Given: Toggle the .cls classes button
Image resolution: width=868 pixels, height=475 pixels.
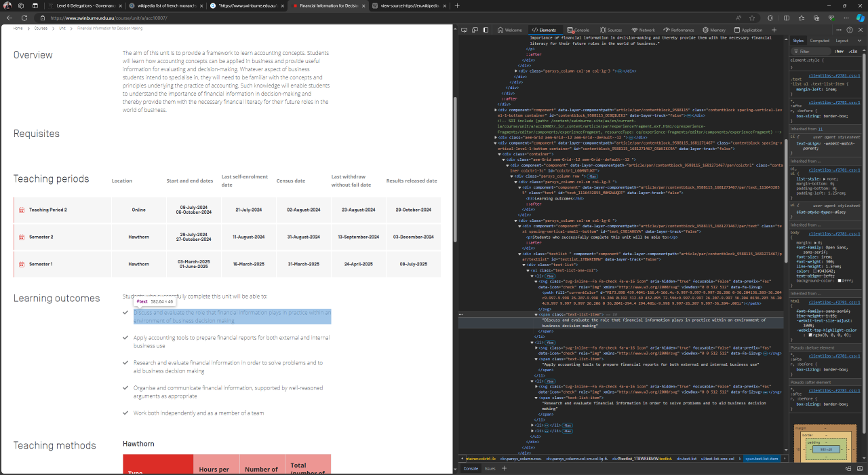Looking at the screenshot, I should (853, 51).
